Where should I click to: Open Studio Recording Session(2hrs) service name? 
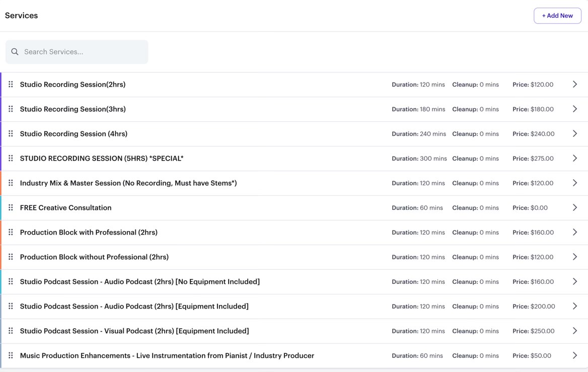72,85
